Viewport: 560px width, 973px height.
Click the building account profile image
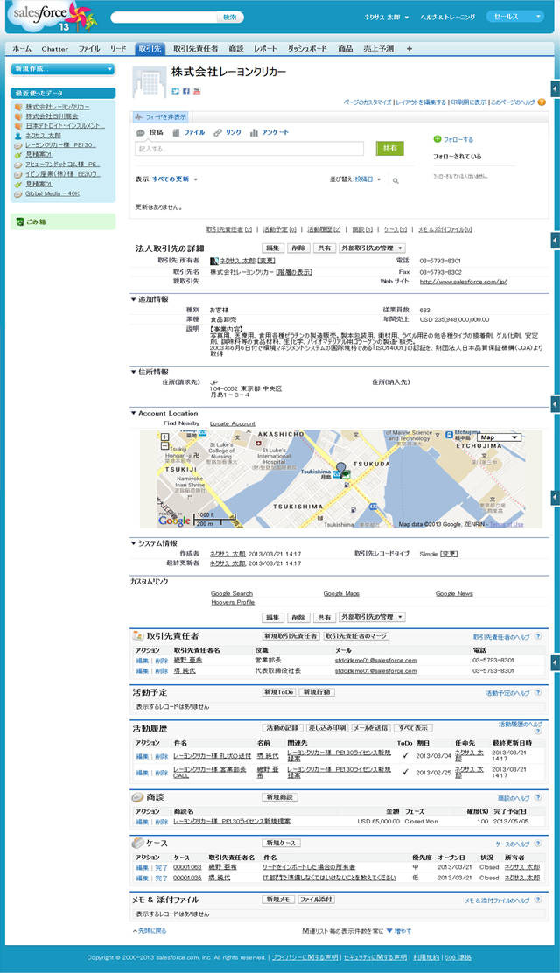[150, 82]
